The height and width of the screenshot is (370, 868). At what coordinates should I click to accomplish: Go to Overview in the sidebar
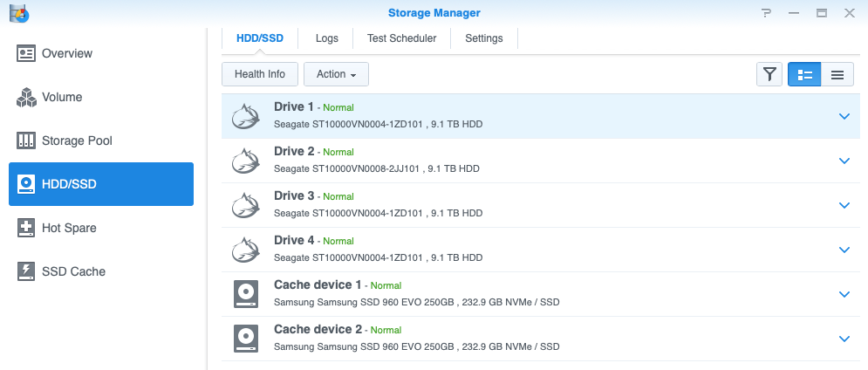(101, 54)
